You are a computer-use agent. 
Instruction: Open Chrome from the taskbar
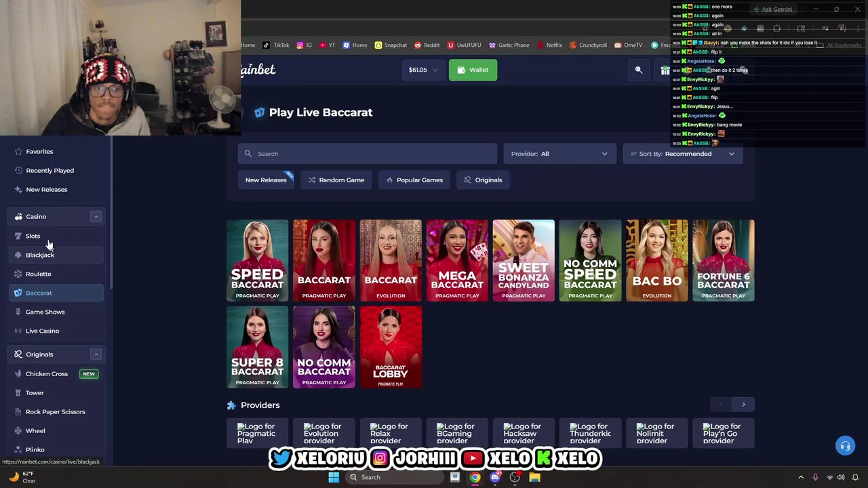[475, 477]
